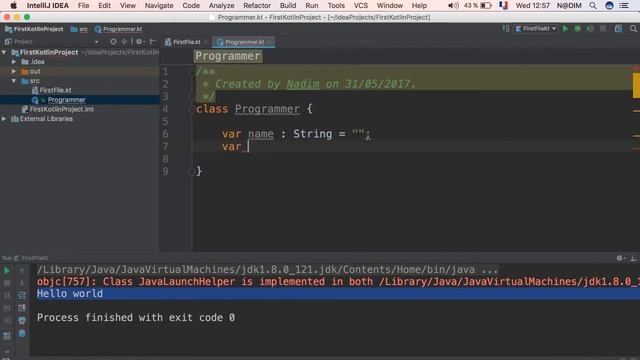Hide the Project panel with the hide icon
This screenshot has height=360, width=640.
point(152,42)
